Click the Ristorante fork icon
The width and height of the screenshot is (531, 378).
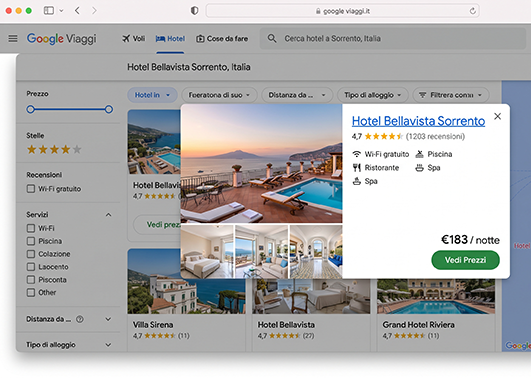click(357, 168)
